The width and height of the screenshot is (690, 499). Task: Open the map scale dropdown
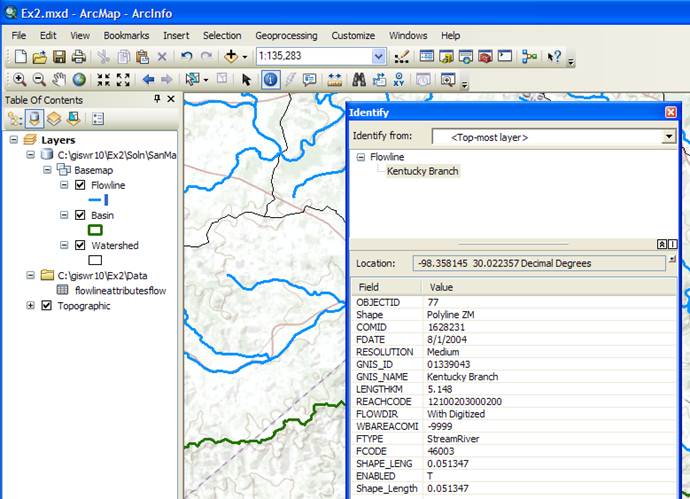[379, 57]
